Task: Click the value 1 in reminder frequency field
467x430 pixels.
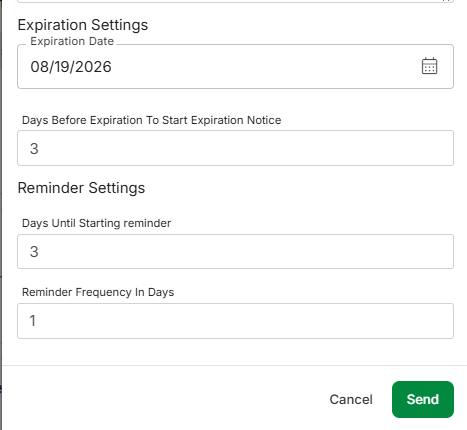Action: 32,321
